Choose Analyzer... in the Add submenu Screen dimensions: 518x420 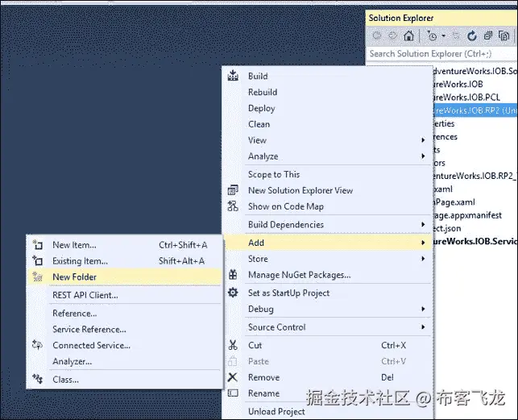72,361
